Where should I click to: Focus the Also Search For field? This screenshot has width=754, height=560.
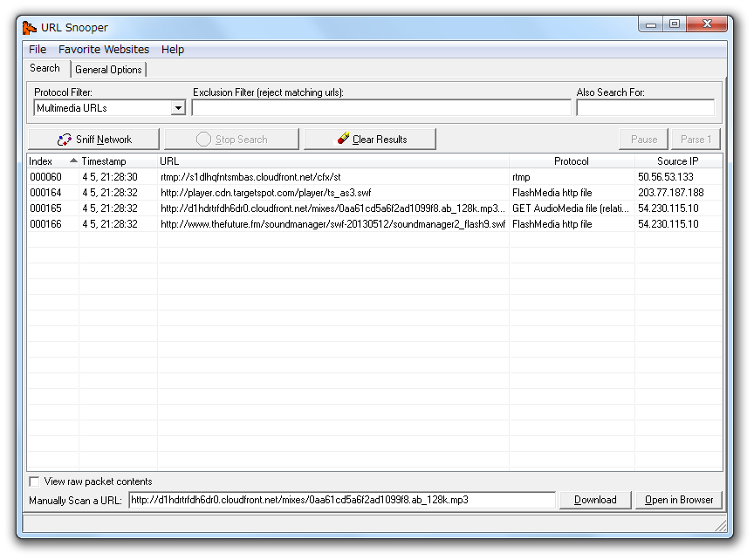point(645,107)
